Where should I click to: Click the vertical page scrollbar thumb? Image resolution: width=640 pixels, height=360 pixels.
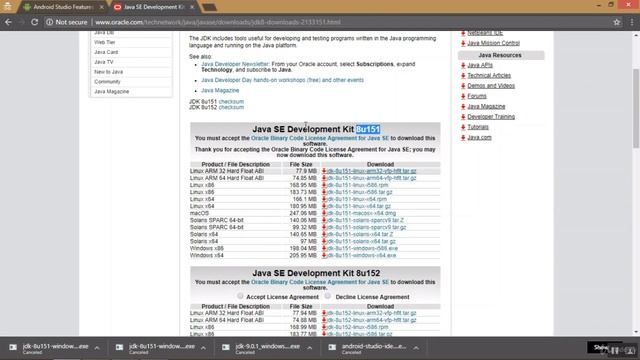pyautogui.click(x=636, y=108)
